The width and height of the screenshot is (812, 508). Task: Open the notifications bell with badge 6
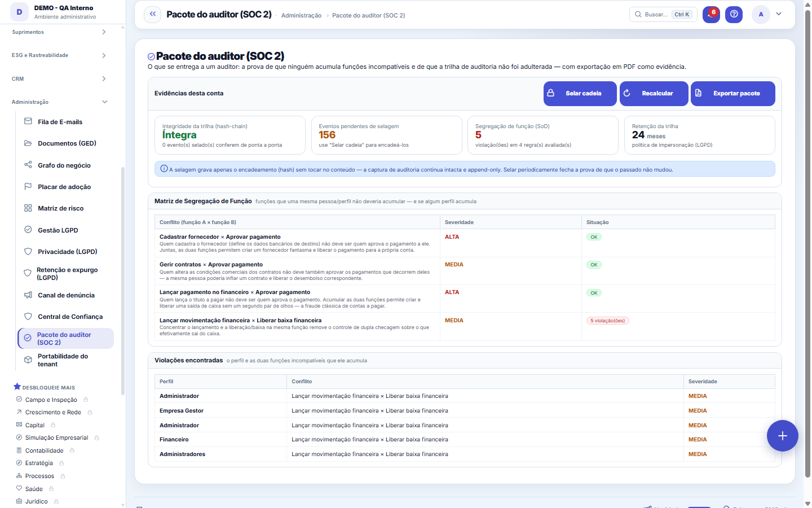click(711, 14)
